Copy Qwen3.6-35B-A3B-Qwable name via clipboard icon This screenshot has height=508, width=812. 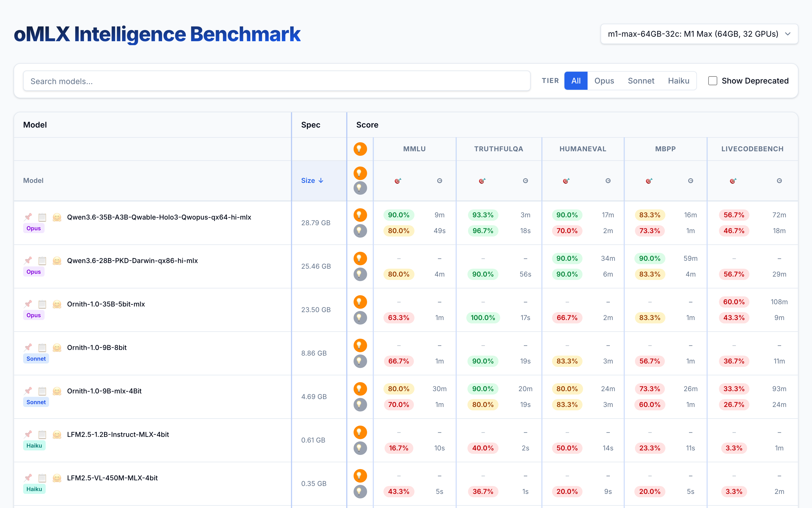click(x=42, y=217)
